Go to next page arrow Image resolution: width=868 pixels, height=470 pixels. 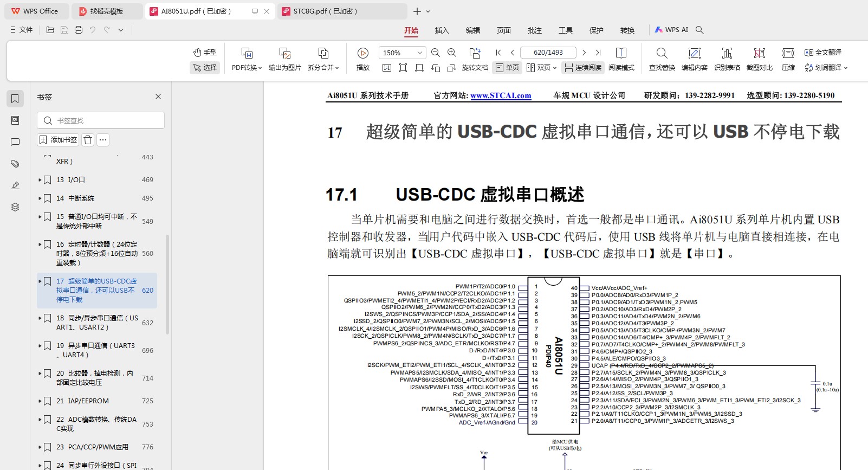coord(584,53)
